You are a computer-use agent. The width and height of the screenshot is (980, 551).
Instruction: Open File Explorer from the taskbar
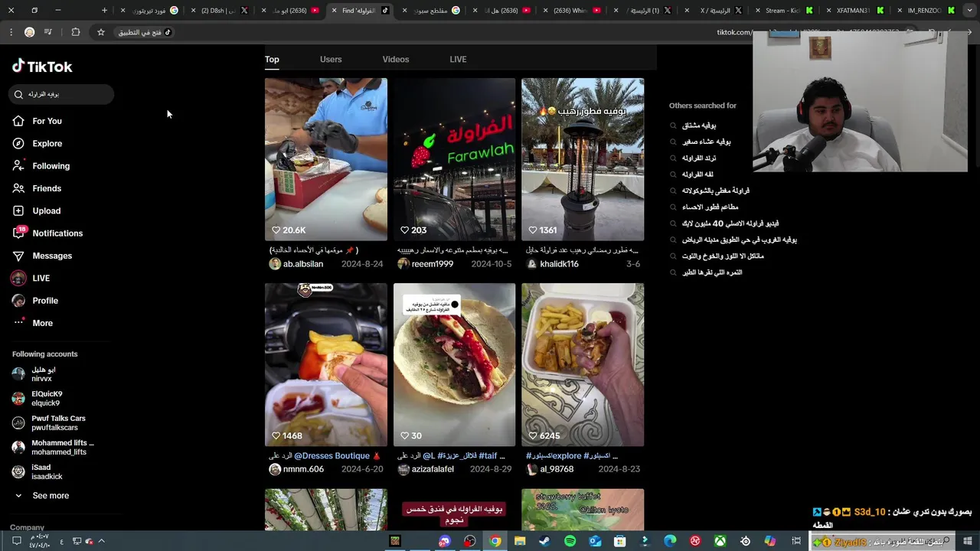520,541
